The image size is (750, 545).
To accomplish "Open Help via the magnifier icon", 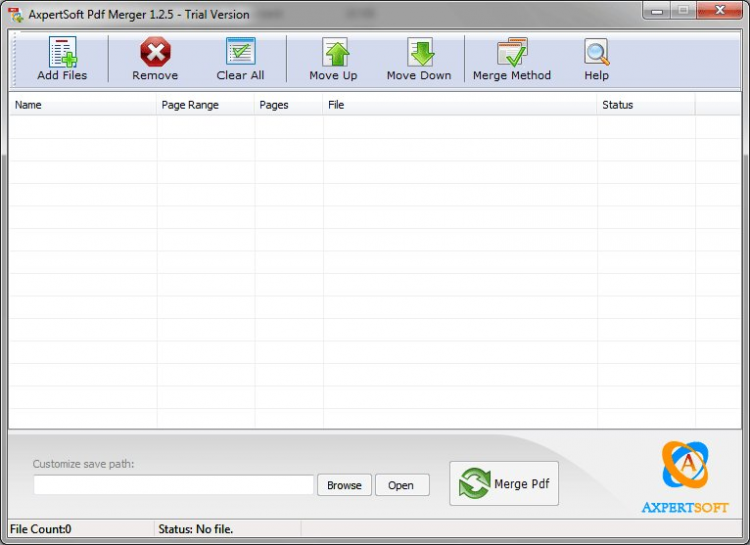I will click(596, 52).
